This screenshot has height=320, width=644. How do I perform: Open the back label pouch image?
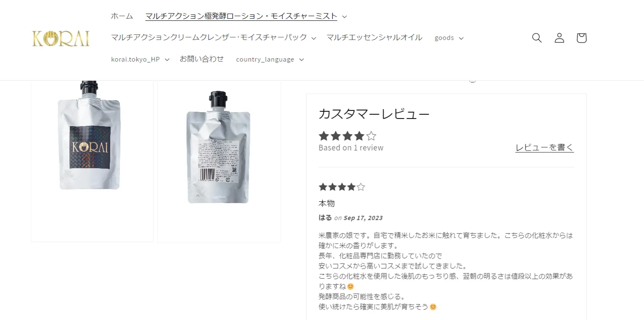point(219,160)
